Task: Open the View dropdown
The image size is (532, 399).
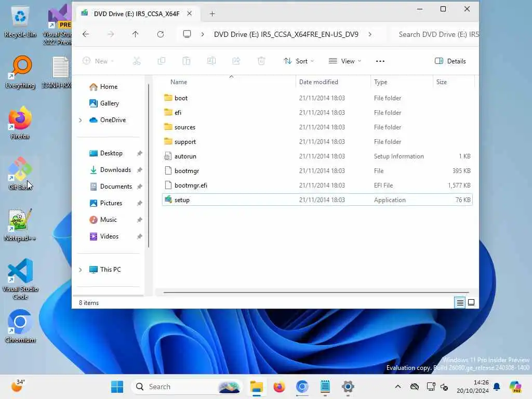Action: pyautogui.click(x=345, y=61)
